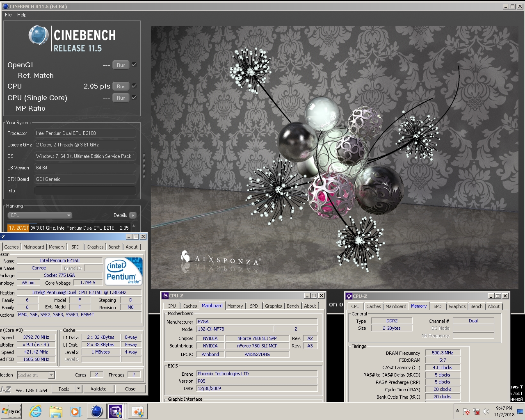
Task: Click the Intel Pentium inside logo
Action: pyautogui.click(x=124, y=271)
